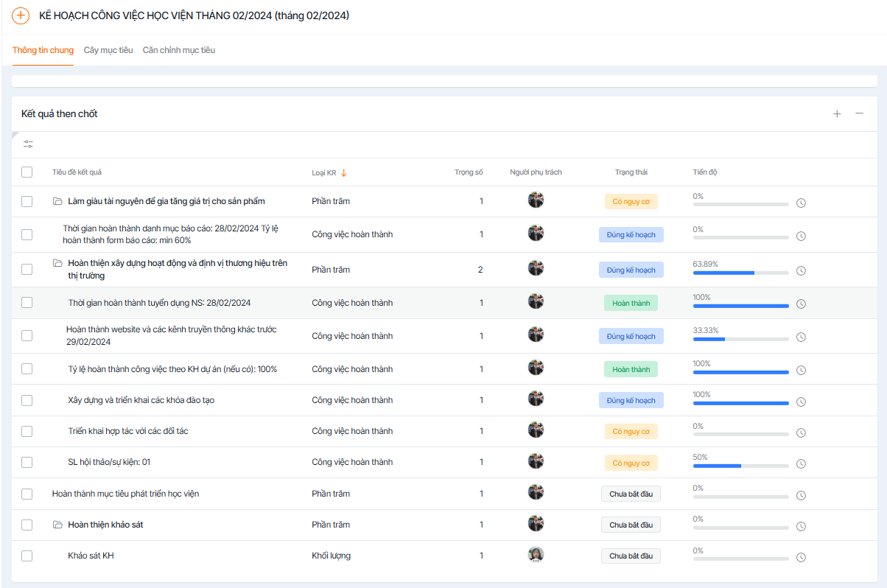Click the Loại KR sort arrow
The image size is (887, 588).
click(344, 172)
